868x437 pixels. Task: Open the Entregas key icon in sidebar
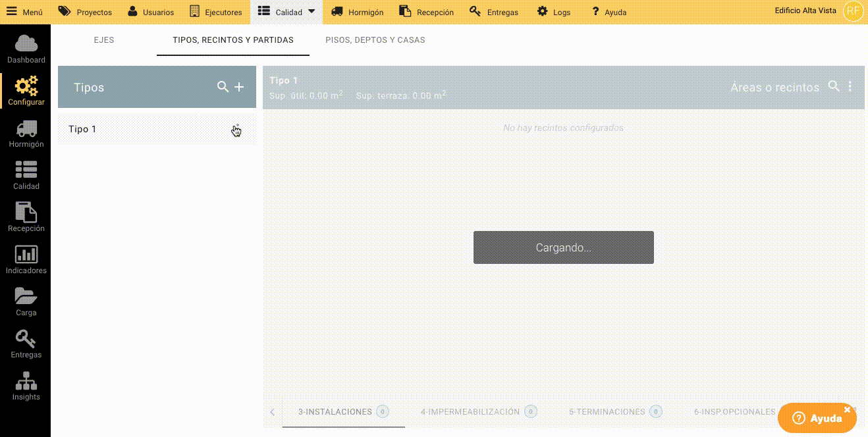point(26,339)
